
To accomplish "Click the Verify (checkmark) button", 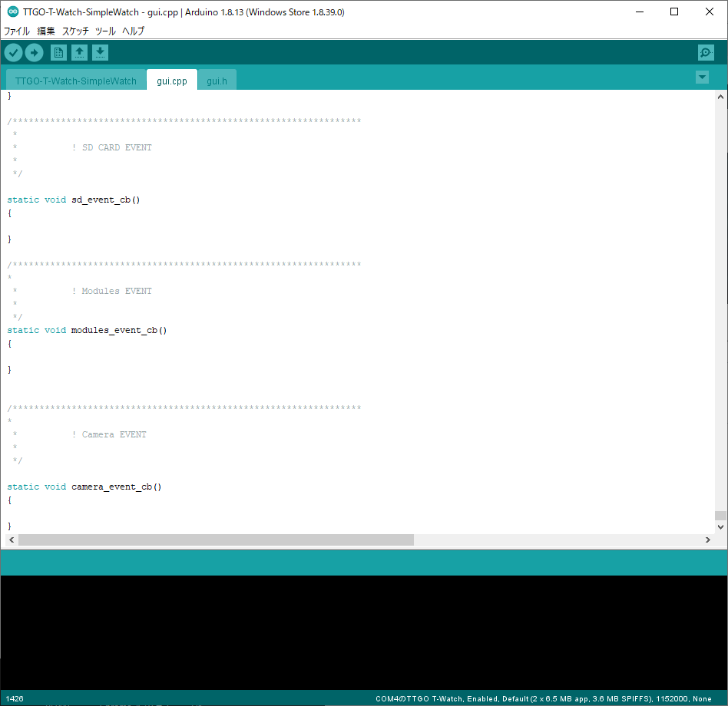I will (x=14, y=53).
